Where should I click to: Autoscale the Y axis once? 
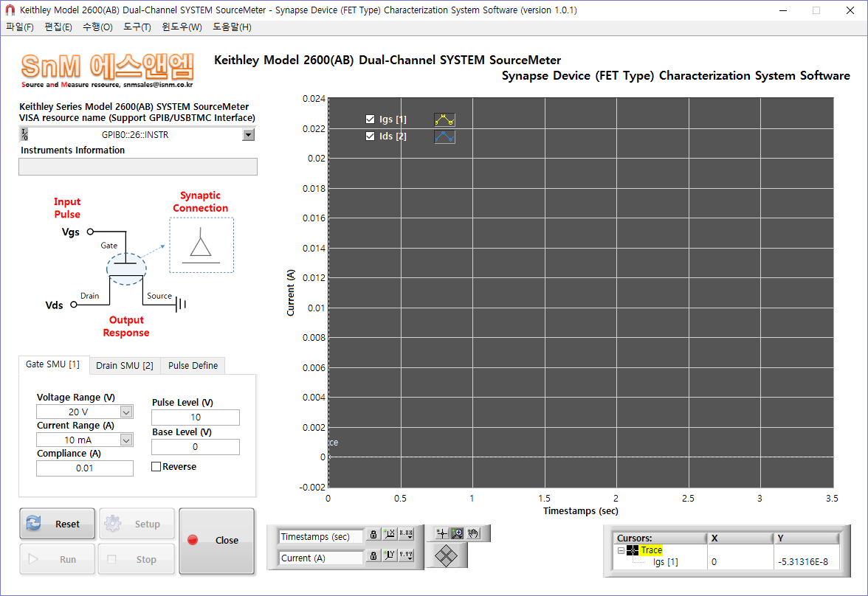tap(390, 555)
